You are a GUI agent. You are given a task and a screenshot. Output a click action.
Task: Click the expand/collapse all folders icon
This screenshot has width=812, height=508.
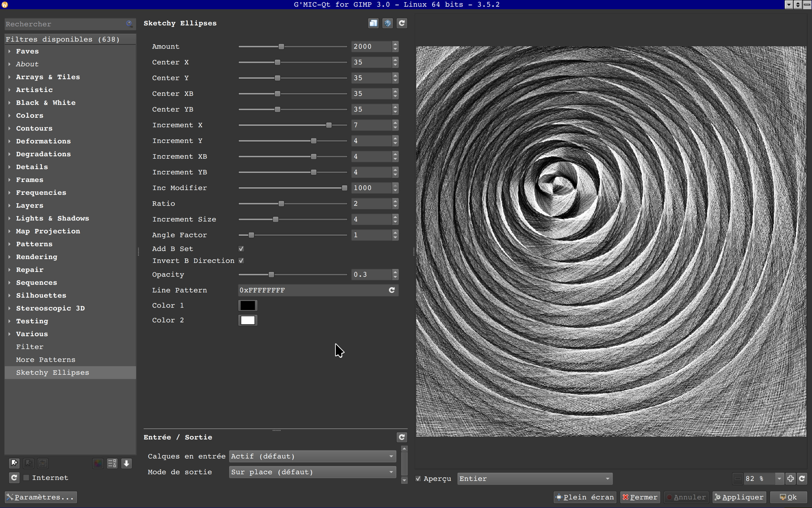(112, 463)
